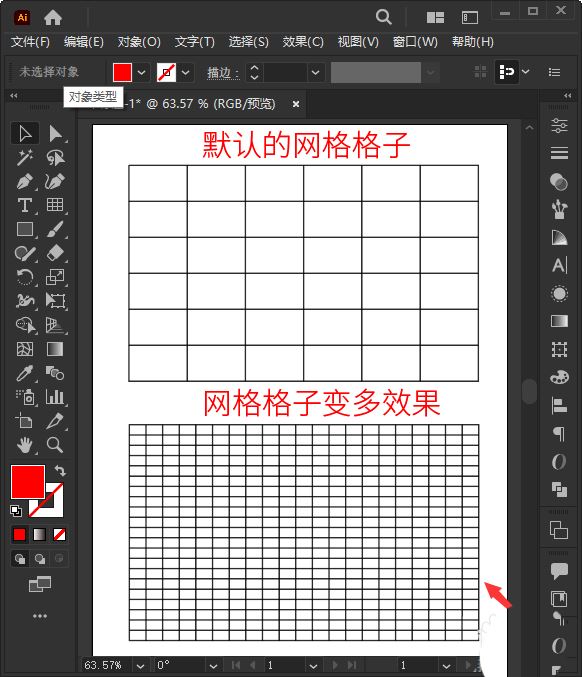Enable Draw Normal mode
The width and height of the screenshot is (582, 677).
click(x=20, y=559)
